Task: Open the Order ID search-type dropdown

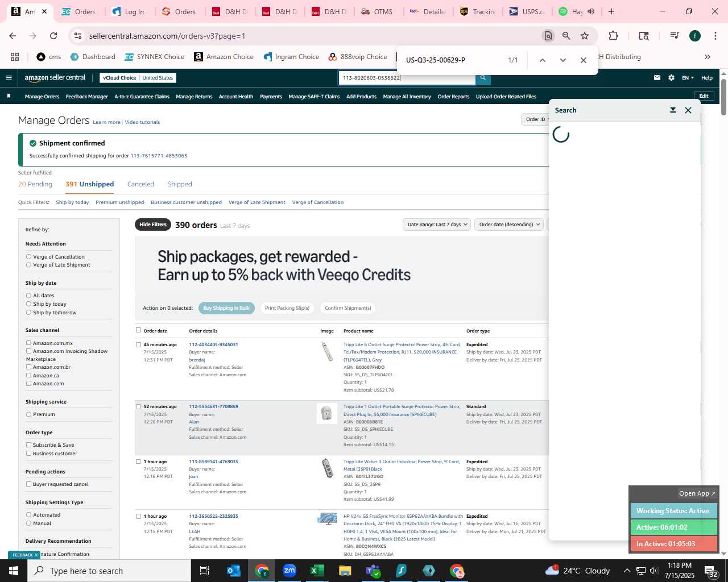Action: coord(535,119)
